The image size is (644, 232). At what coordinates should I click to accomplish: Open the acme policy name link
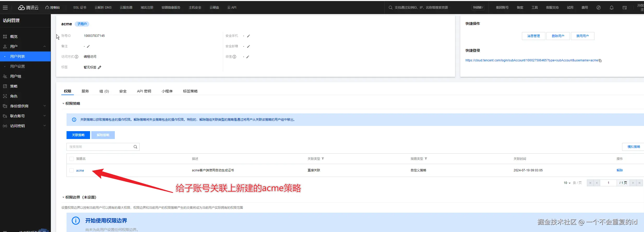pos(80,171)
